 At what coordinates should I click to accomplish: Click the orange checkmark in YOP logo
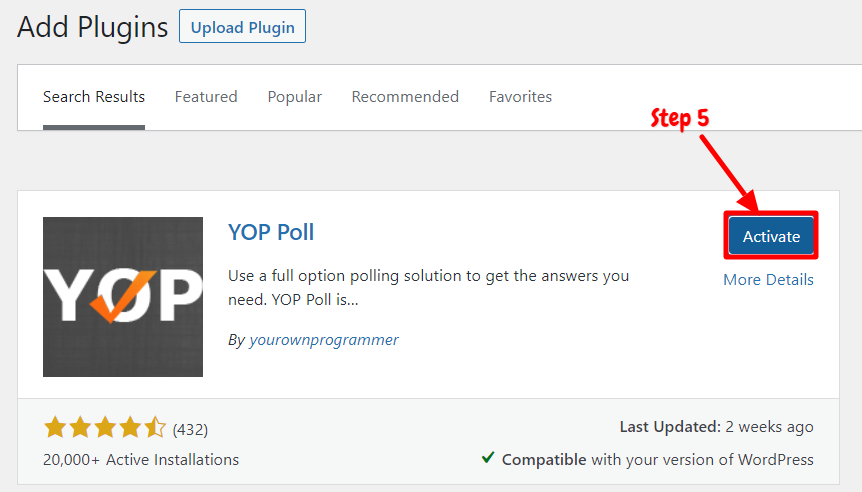(x=123, y=296)
